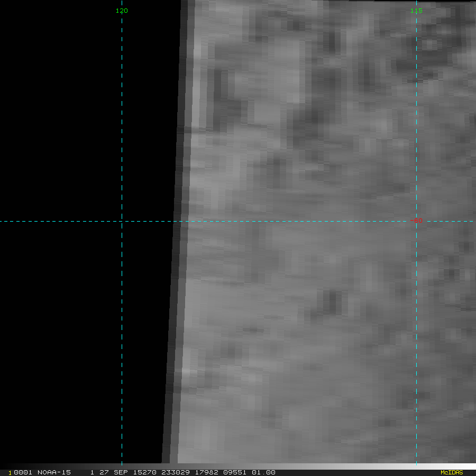Click the 27 SEP date text
This screenshot has height=476, width=476.
109,472
